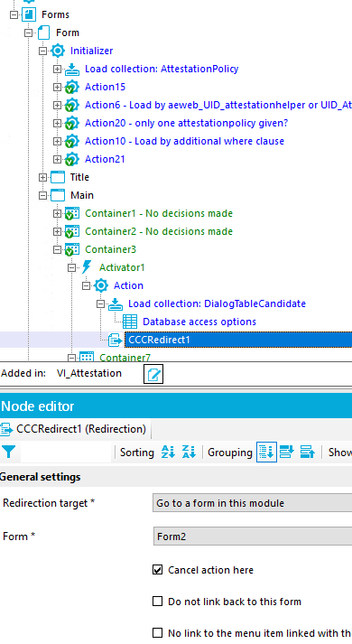Click the Node editor panel title
Screen dimensions: 352x644
coord(38,406)
